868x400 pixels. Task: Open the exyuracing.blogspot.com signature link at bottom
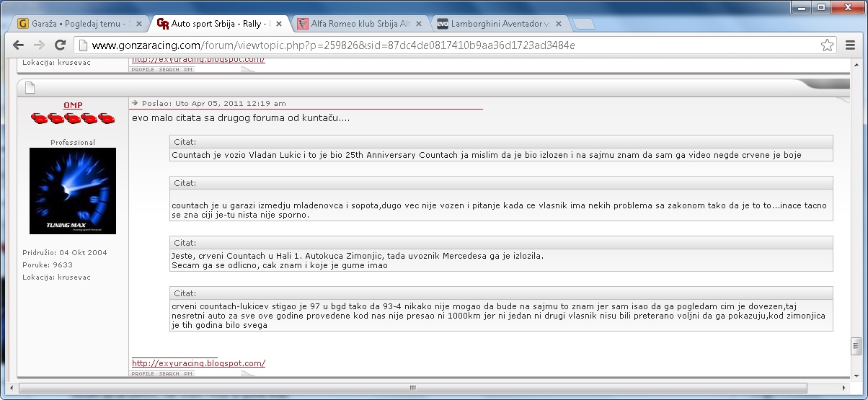point(198,363)
